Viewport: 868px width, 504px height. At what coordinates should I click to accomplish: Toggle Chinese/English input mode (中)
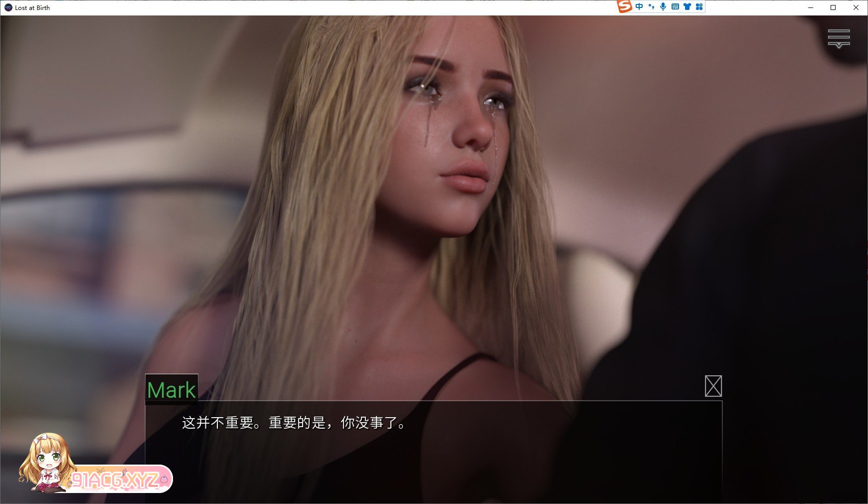pyautogui.click(x=639, y=6)
